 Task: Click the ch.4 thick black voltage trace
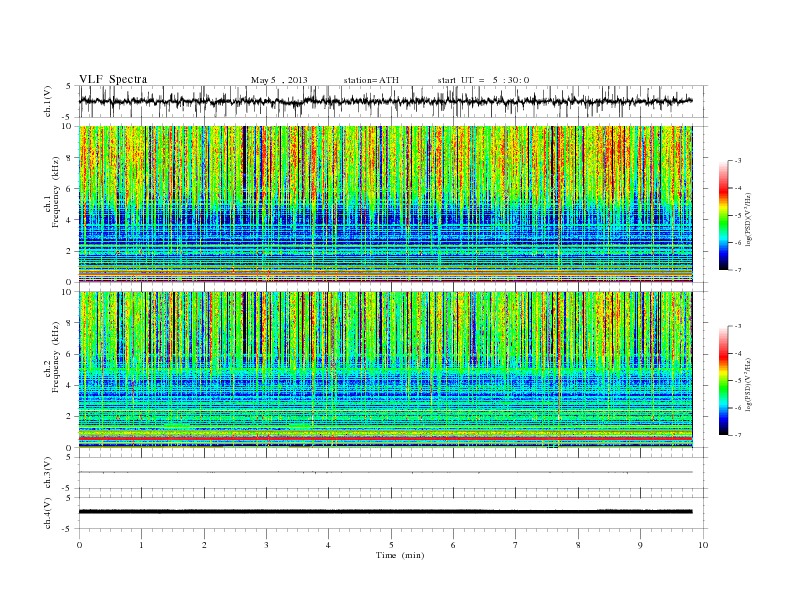pos(385,512)
